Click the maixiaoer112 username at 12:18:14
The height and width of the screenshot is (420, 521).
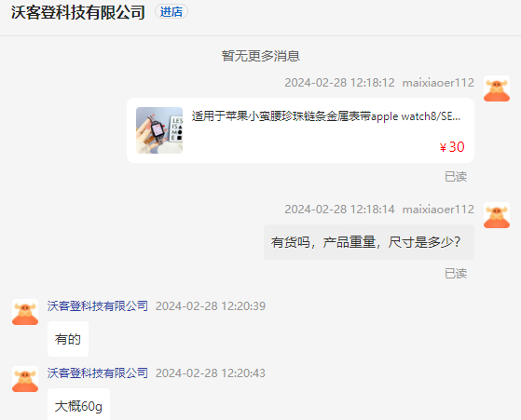(x=438, y=210)
